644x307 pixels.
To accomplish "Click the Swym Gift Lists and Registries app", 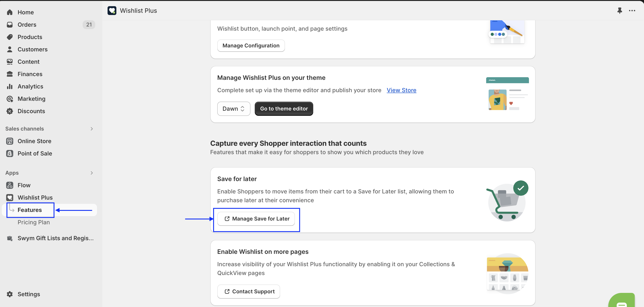I will (x=55, y=238).
